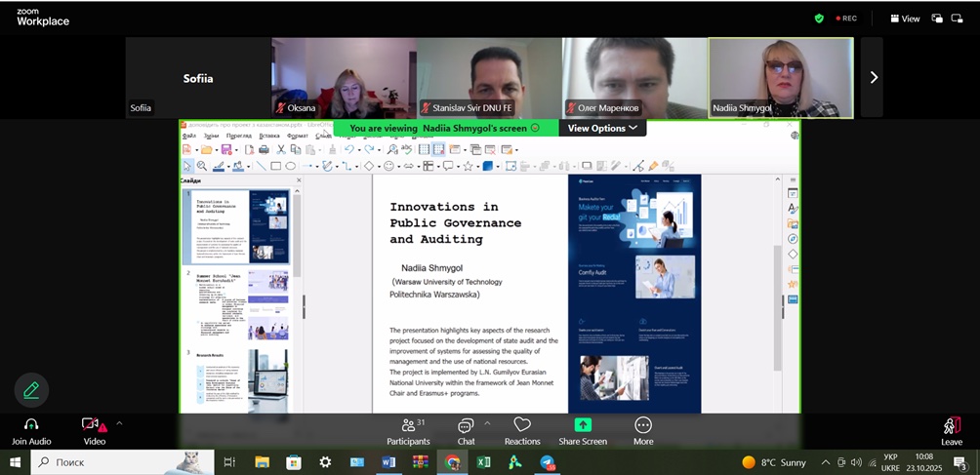
Task: Click the annotate pencil button
Action: coord(31,390)
